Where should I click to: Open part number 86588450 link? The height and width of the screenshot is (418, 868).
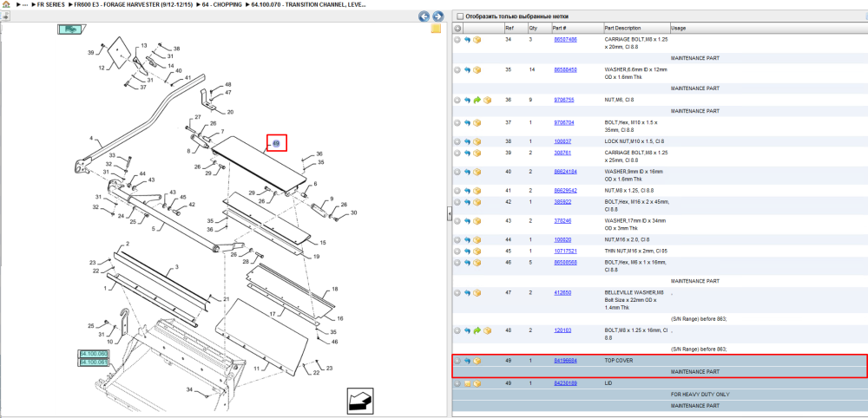565,69
